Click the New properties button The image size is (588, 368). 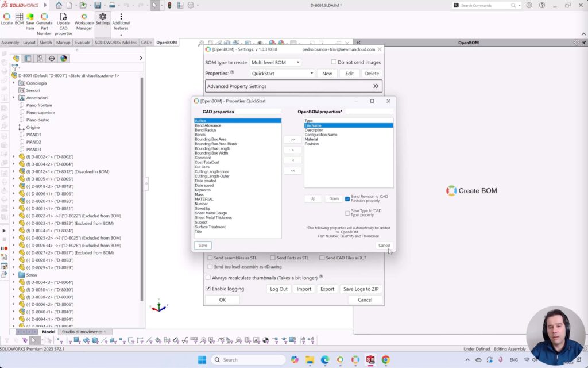pos(327,74)
